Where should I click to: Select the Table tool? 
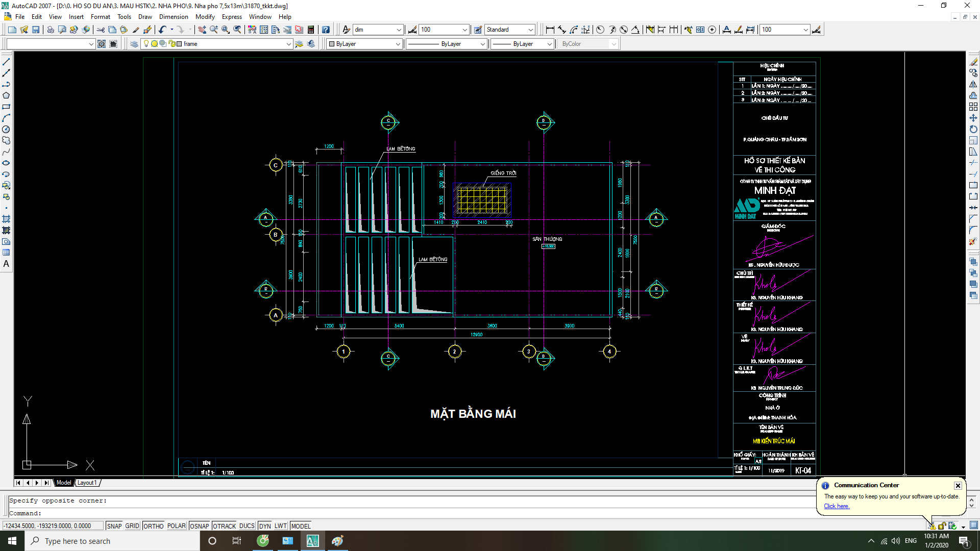[x=6, y=253]
